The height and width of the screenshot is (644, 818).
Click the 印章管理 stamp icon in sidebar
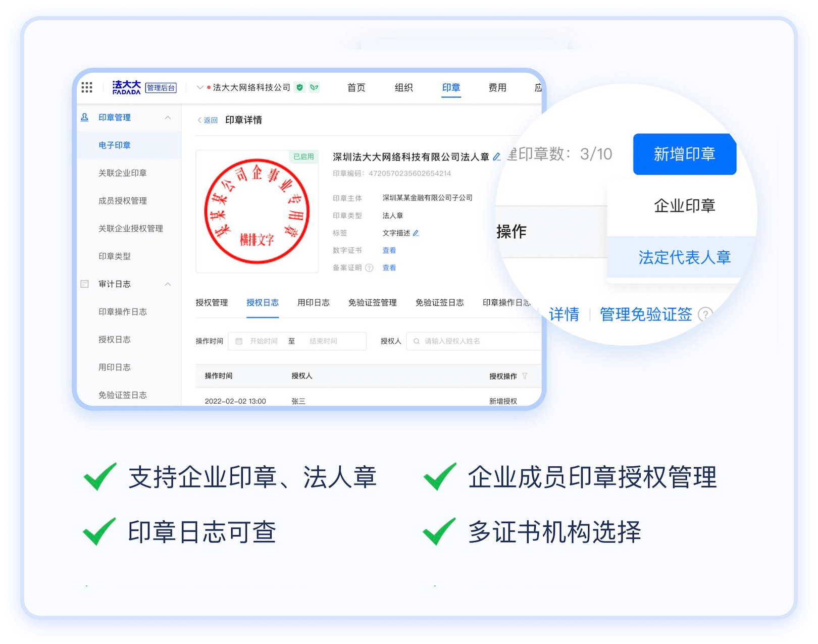[85, 118]
